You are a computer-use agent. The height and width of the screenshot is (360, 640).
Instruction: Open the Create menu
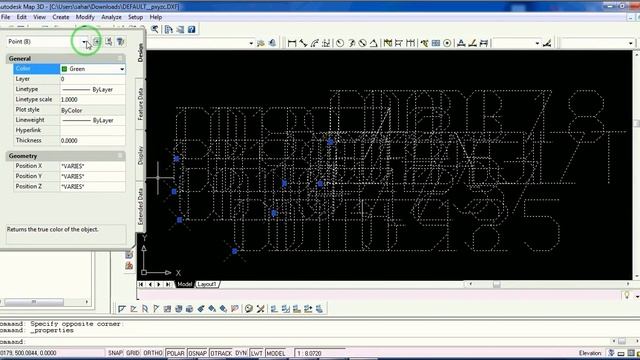click(x=60, y=17)
